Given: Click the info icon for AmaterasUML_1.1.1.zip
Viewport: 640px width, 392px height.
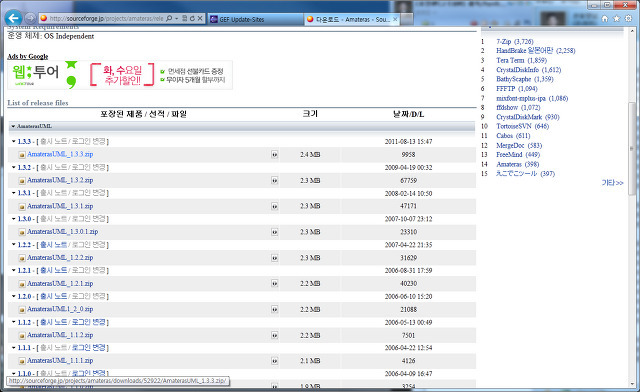Looking at the screenshot, I should click(x=275, y=361).
